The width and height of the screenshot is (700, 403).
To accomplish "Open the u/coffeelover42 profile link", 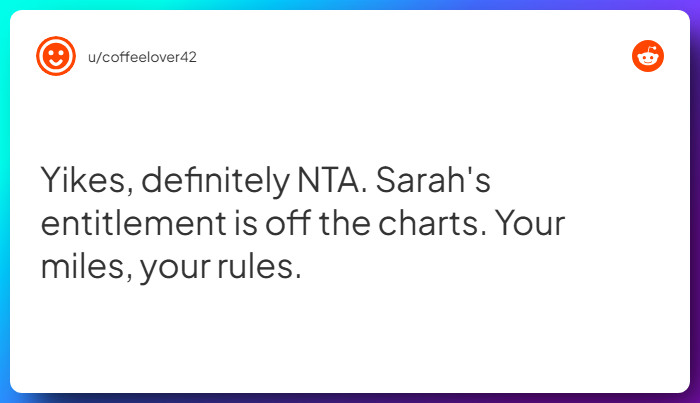I will [142, 57].
